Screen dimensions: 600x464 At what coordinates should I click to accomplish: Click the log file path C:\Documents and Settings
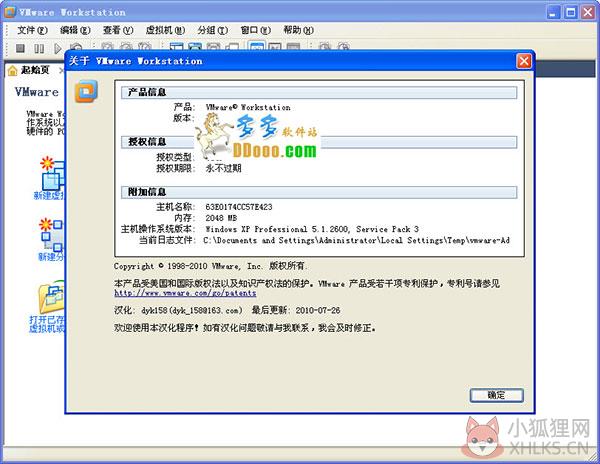pyautogui.click(x=357, y=240)
